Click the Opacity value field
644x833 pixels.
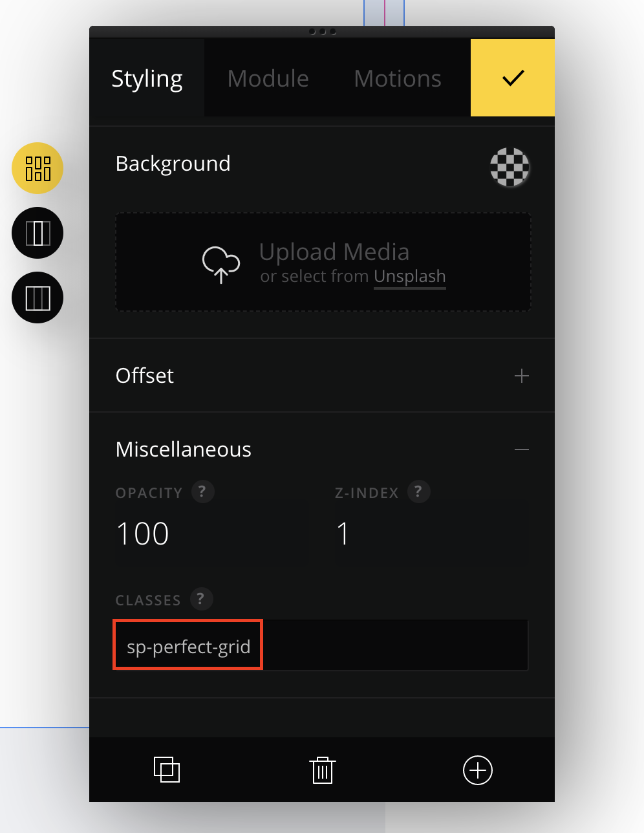[210, 534]
